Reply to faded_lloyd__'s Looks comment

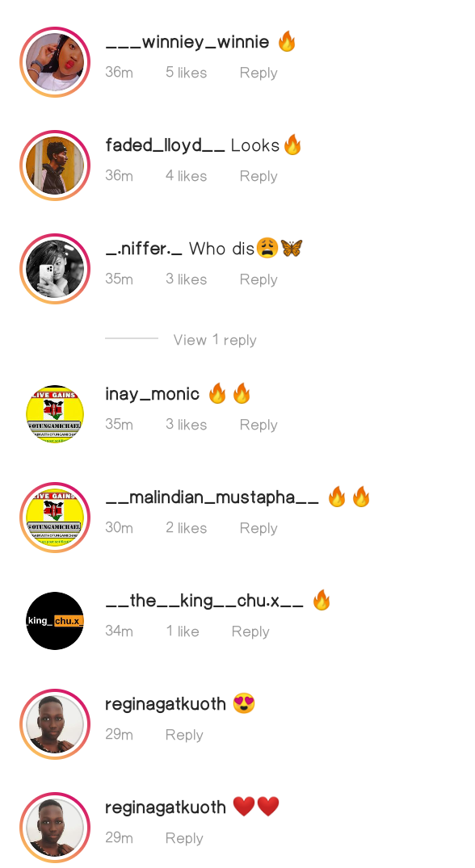(x=259, y=176)
